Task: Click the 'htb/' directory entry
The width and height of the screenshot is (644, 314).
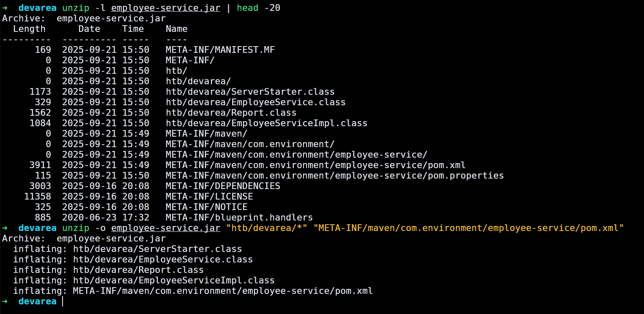Action: click(x=177, y=71)
